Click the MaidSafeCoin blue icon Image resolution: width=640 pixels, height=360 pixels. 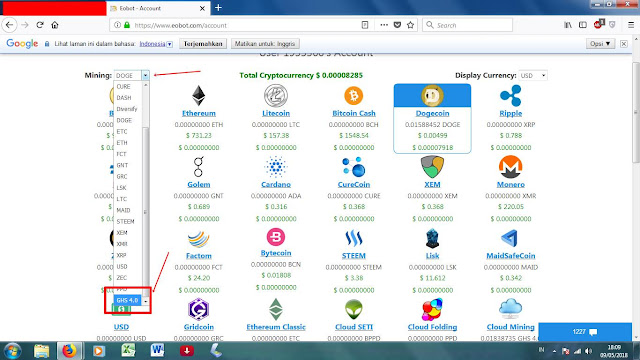pyautogui.click(x=510, y=238)
